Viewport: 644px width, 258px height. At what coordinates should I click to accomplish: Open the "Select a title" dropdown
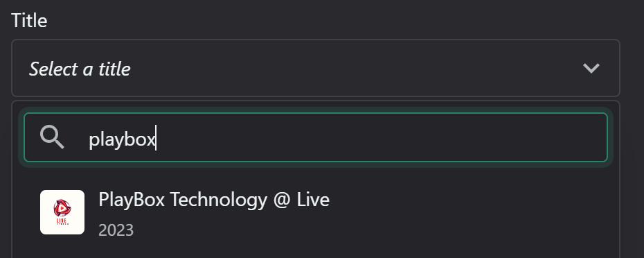pyautogui.click(x=316, y=68)
